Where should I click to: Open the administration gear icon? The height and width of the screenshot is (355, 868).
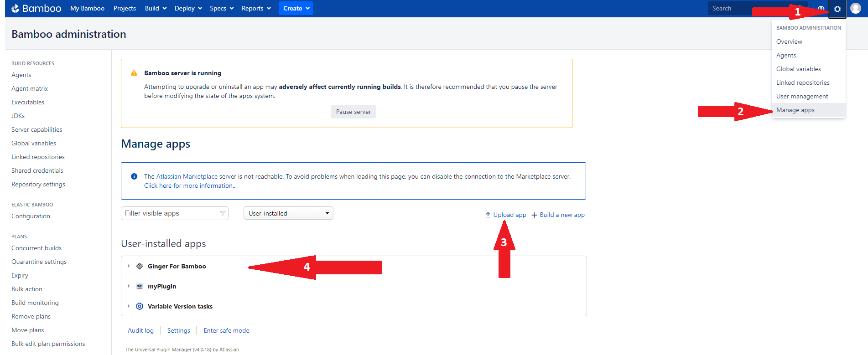[837, 9]
